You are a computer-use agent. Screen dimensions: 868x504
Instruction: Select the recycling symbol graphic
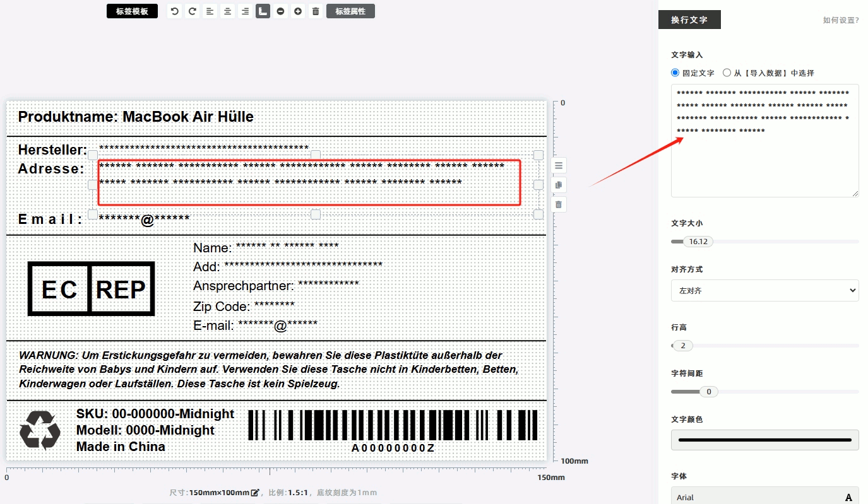(40, 431)
